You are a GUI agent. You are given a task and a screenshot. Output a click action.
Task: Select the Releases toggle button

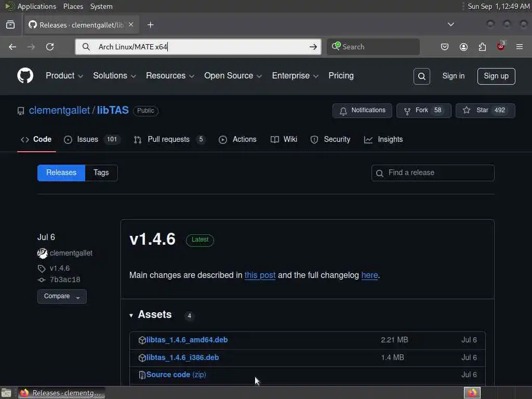tap(61, 173)
